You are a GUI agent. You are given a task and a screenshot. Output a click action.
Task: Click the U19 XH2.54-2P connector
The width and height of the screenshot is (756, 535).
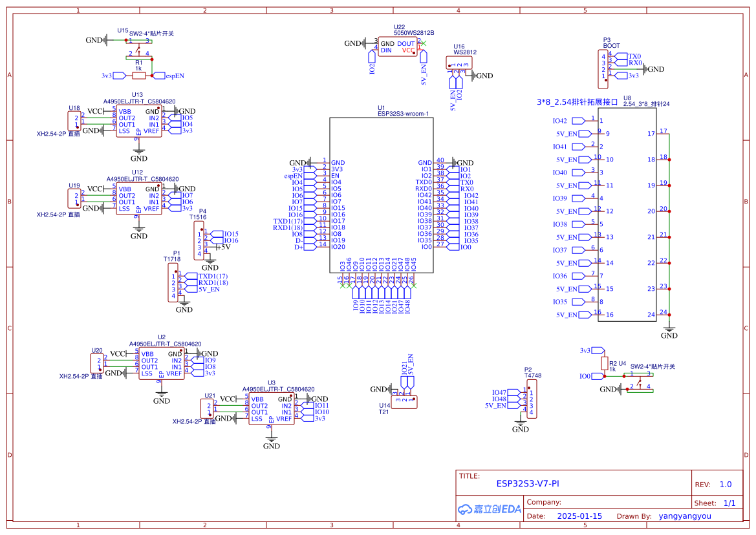point(74,198)
